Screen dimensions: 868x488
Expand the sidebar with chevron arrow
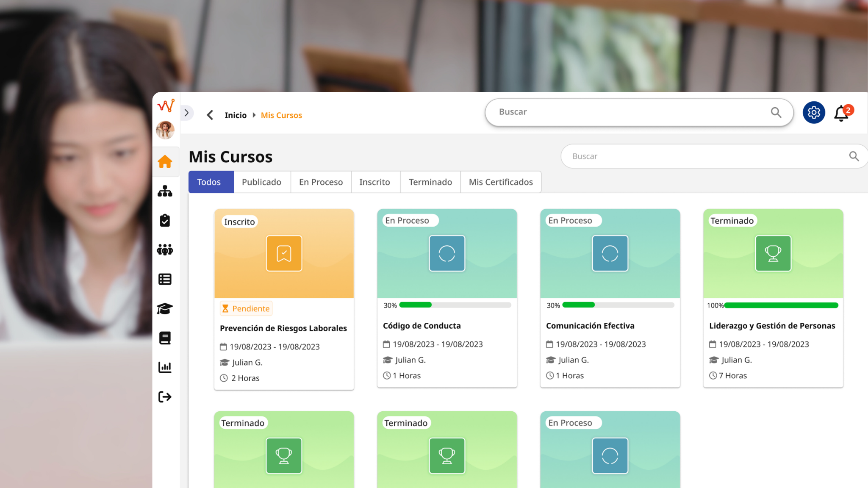(186, 113)
